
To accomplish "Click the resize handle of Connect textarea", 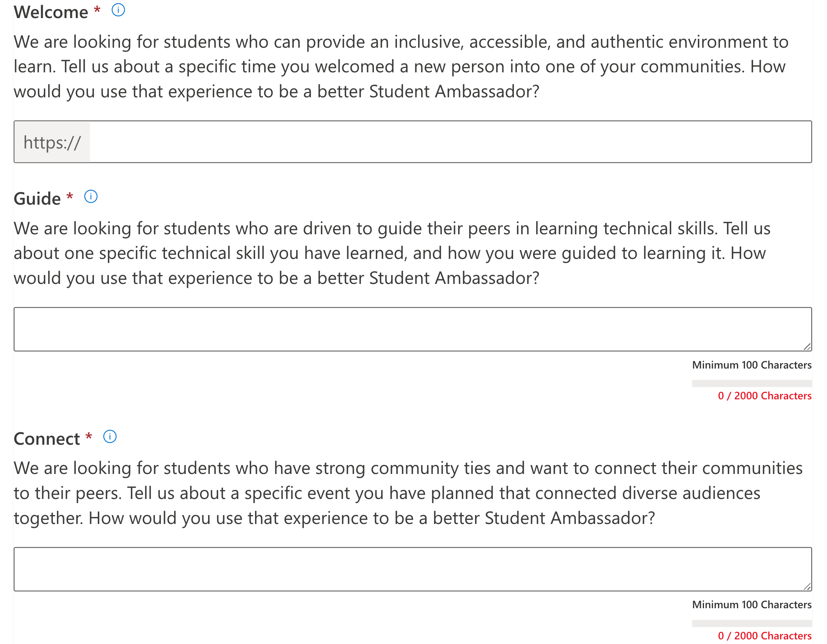I will point(807,587).
